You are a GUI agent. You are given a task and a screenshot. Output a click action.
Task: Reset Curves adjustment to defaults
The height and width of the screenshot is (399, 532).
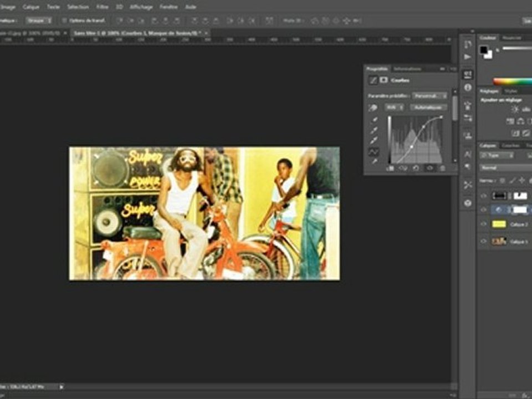(416, 168)
